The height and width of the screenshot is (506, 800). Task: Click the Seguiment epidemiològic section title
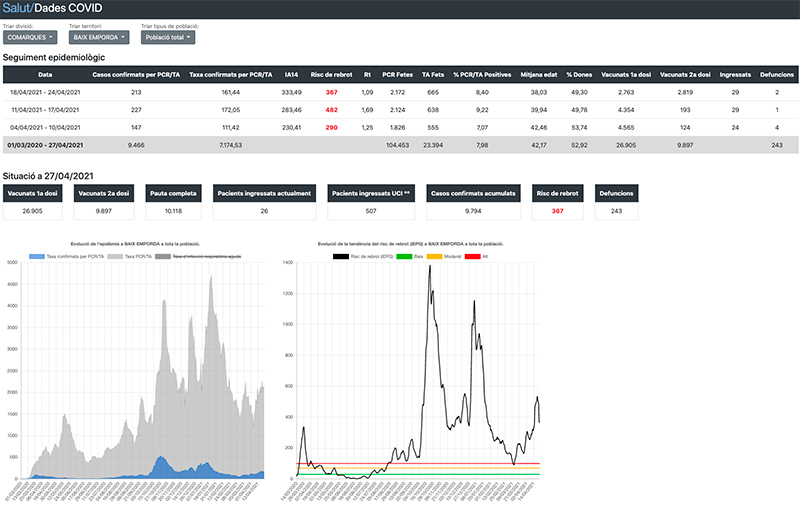pos(54,58)
